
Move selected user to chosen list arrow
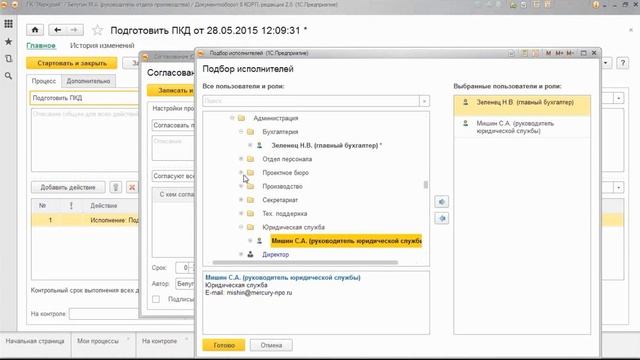coord(442,202)
